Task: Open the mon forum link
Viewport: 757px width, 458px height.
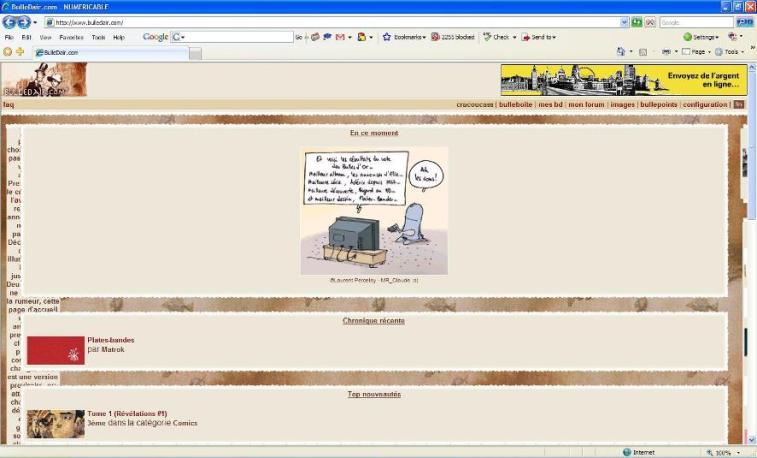Action: coord(586,104)
